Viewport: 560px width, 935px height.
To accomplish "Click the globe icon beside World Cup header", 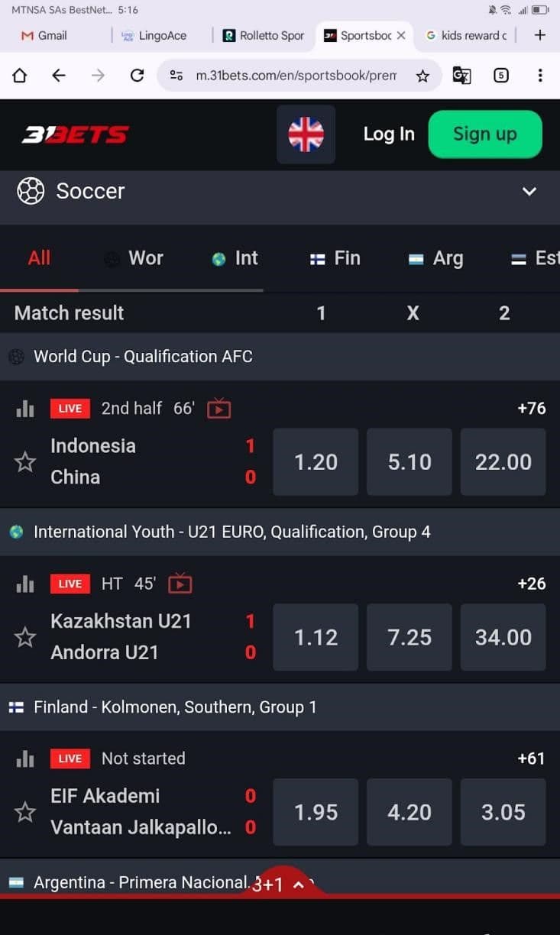I will point(17,356).
